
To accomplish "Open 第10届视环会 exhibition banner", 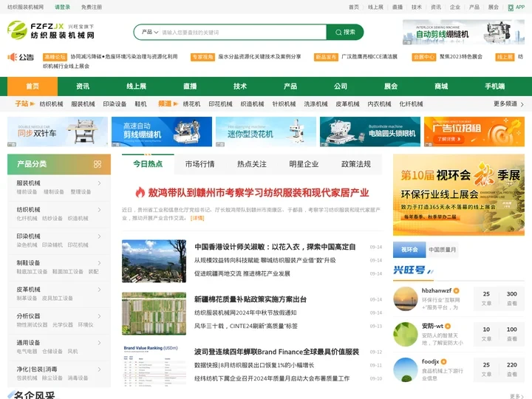I will [x=459, y=195].
